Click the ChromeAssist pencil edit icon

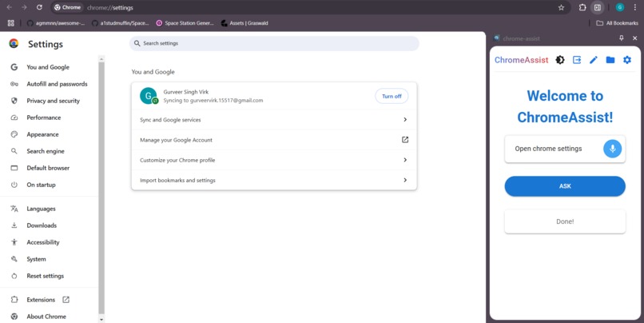[594, 60]
